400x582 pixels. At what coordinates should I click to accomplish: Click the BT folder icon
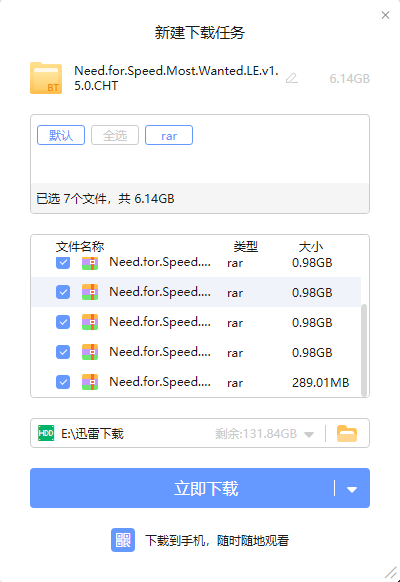tap(46, 78)
